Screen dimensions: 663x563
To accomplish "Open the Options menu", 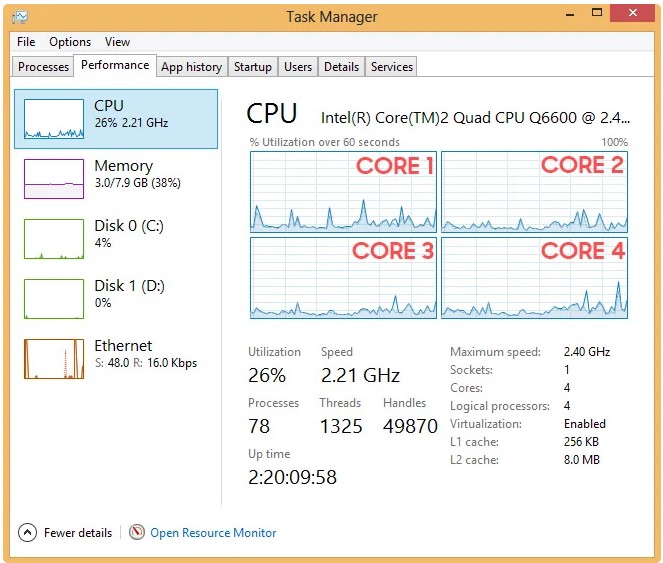I will pyautogui.click(x=70, y=42).
